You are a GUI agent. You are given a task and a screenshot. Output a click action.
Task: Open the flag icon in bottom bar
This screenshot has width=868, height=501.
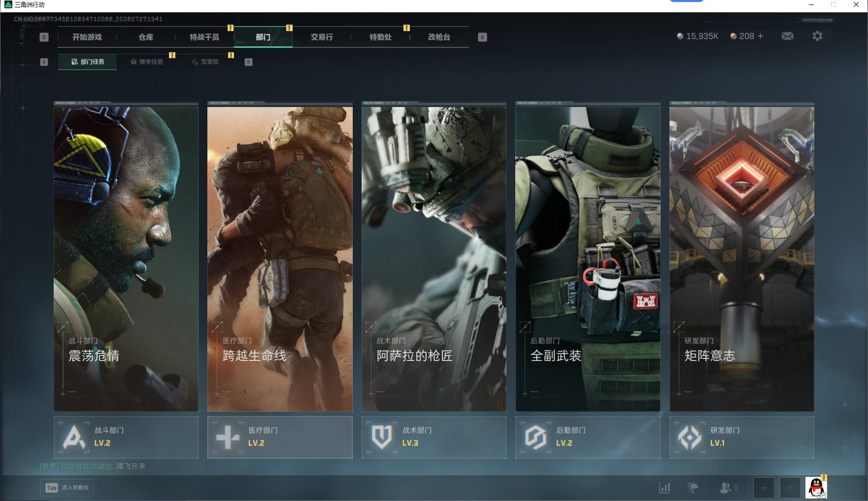(x=693, y=488)
